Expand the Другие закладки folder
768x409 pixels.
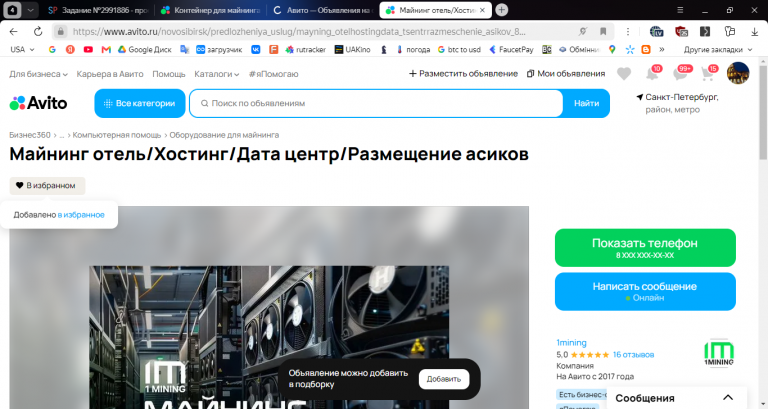[717, 49]
